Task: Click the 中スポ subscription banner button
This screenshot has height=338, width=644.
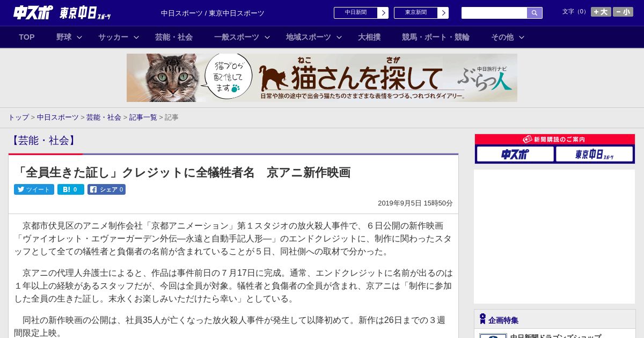Action: point(515,154)
